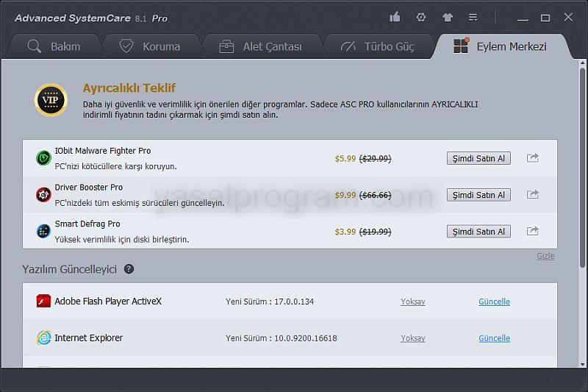Share the IObit Malware Fighter Pro offer
588x392 pixels.
point(533,157)
